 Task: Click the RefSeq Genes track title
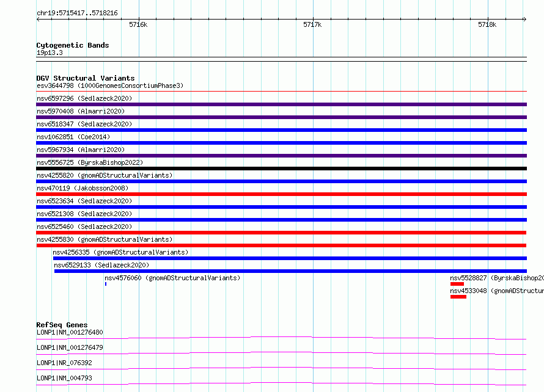coord(62,325)
